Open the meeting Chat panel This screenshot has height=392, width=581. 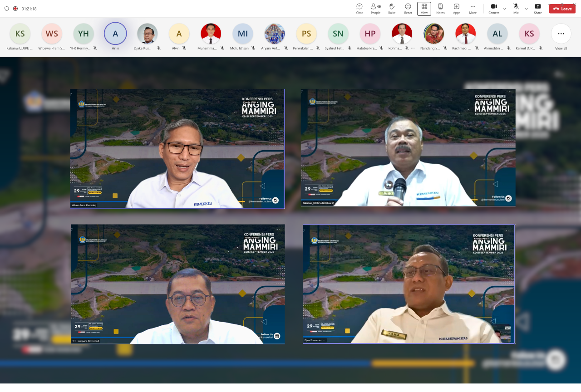359,8
